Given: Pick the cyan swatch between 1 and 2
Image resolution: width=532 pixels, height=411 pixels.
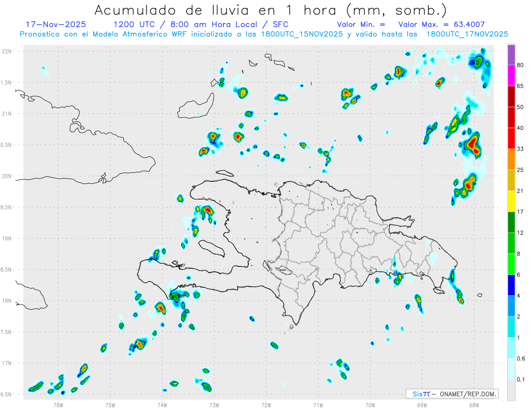Looking at the screenshot, I should (511, 326).
